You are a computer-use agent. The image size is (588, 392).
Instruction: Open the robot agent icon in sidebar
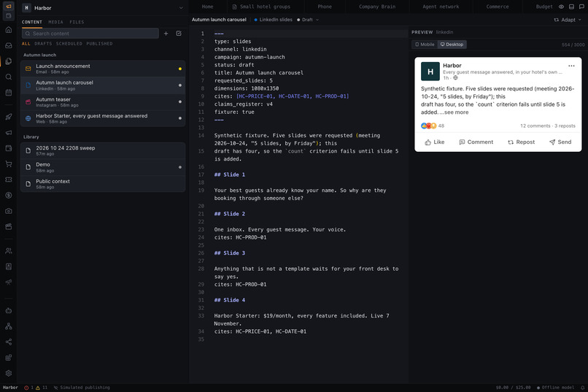pyautogui.click(x=9, y=310)
